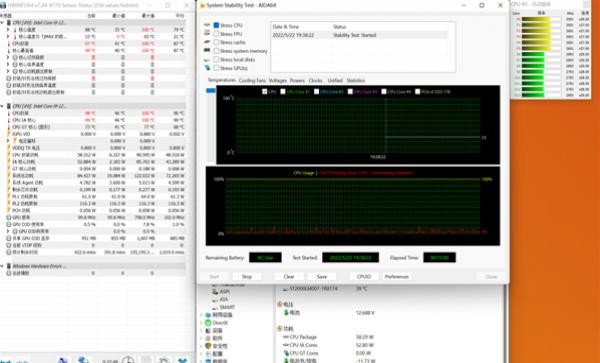The width and height of the screenshot is (600, 363).
Task: Click the CPU chip icon beside Stress CPU
Action: pos(207,25)
